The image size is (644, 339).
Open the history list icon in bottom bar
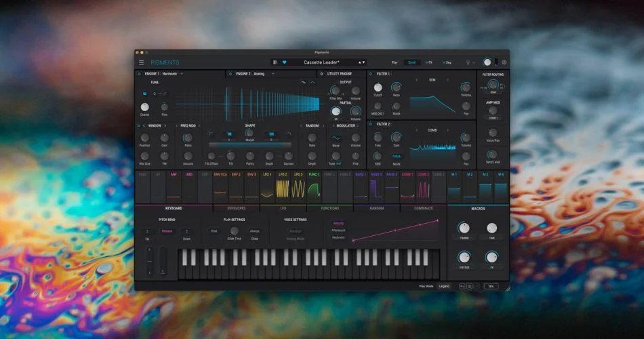click(469, 286)
